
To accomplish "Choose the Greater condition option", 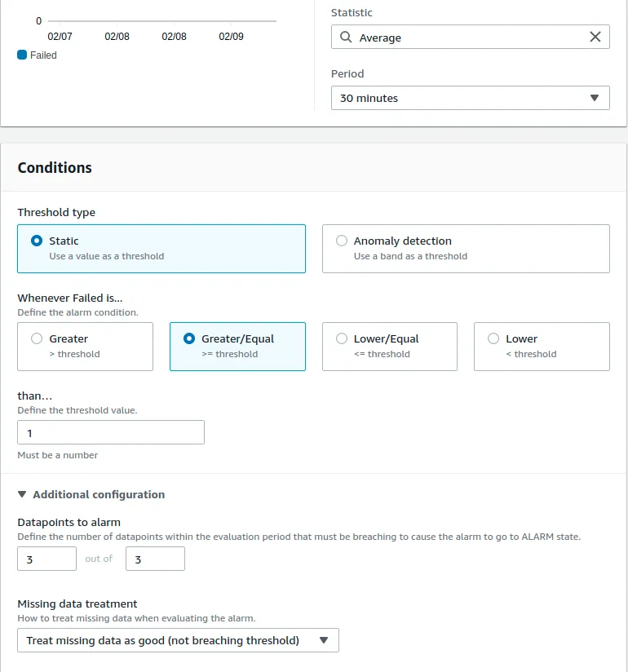I will coord(36,339).
